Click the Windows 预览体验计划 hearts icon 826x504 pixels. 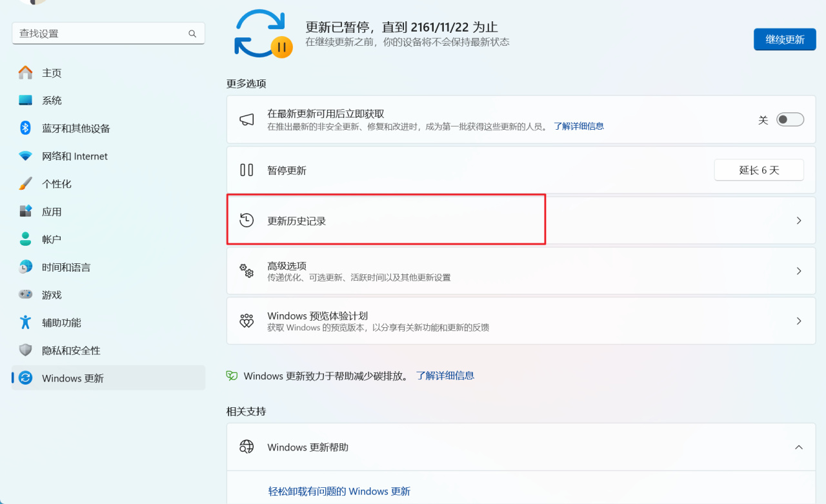click(x=247, y=321)
